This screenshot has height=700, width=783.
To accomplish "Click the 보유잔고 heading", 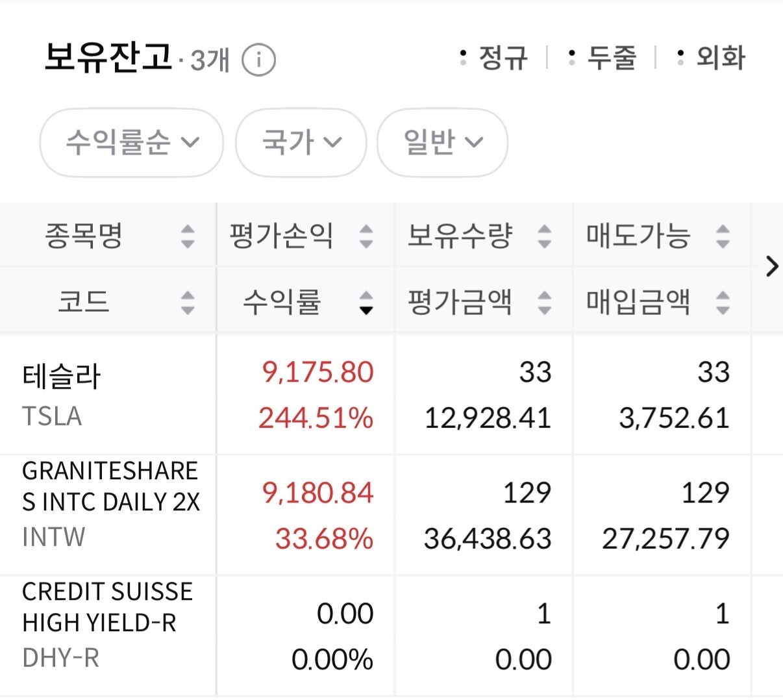I will [108, 57].
